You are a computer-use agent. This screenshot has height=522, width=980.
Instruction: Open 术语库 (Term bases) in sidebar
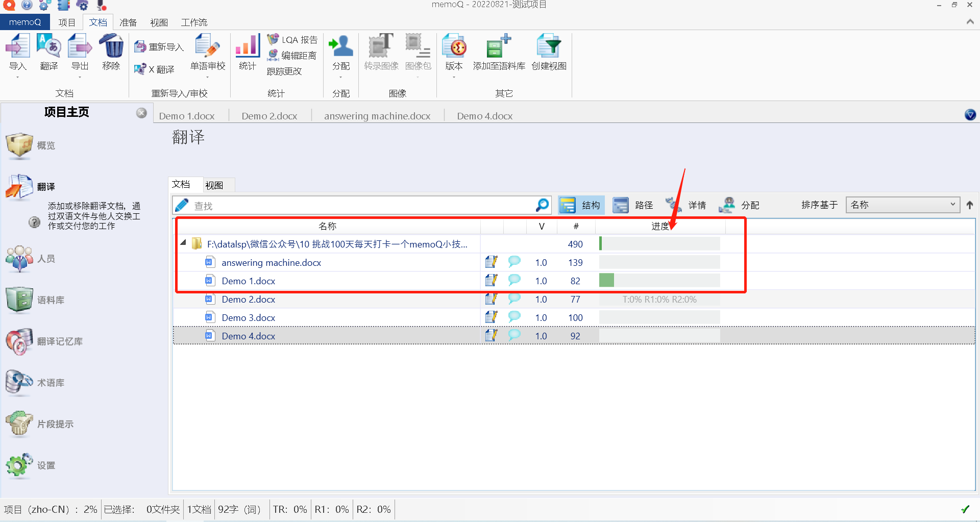[35, 383]
